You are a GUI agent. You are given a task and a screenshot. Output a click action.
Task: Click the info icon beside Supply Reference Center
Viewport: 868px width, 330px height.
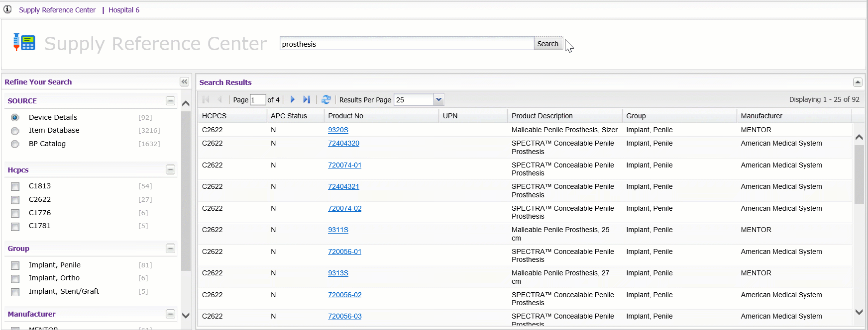coord(7,9)
